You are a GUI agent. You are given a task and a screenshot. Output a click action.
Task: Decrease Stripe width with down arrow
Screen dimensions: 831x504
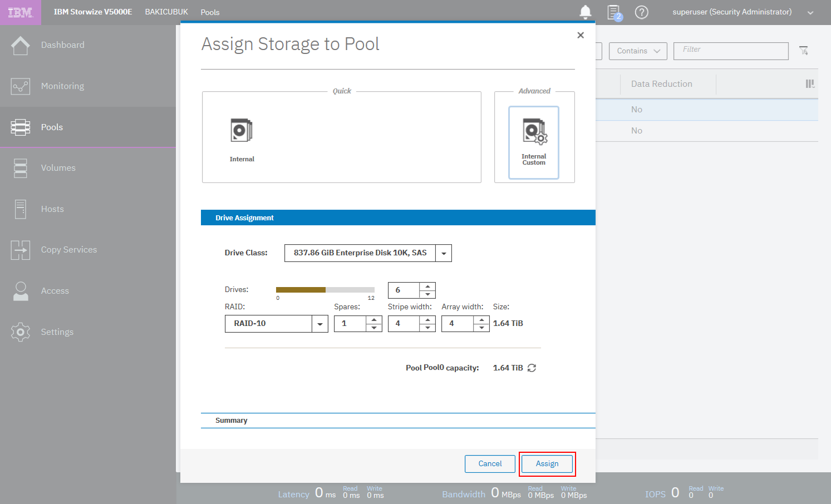427,328
